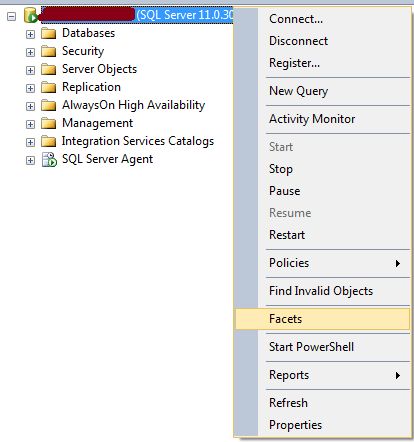Screen dimensions: 414x442
Task: Expand the AlwaysOn High Availability node
Action: point(30,106)
